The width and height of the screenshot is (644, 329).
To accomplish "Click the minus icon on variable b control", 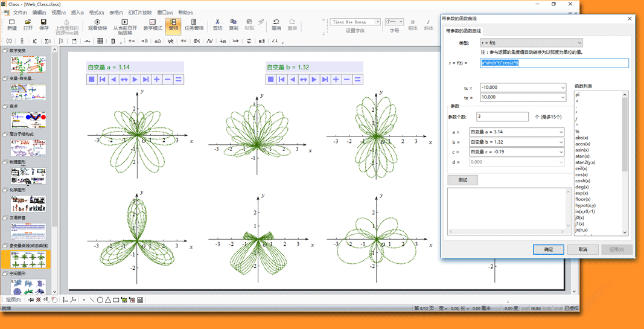I will (347, 79).
